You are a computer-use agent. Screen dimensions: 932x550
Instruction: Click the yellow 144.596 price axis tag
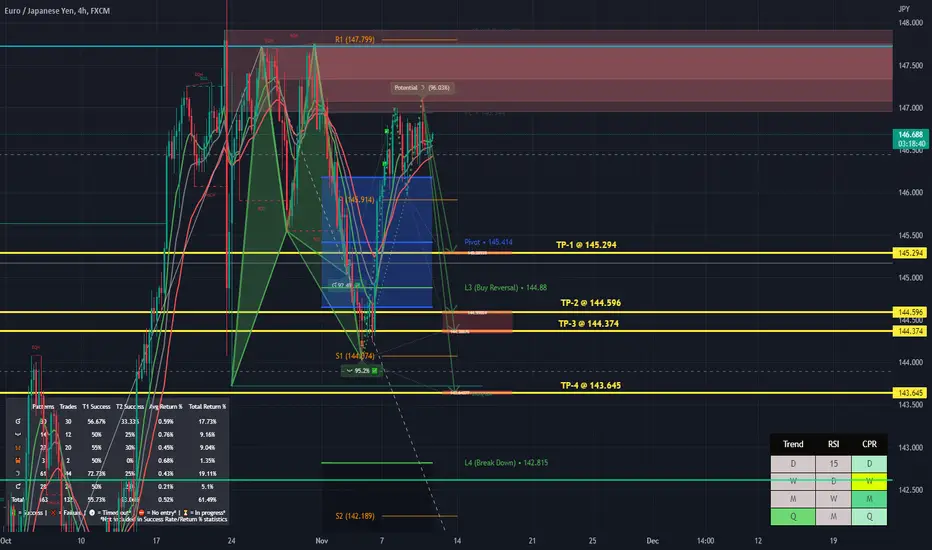click(911, 312)
